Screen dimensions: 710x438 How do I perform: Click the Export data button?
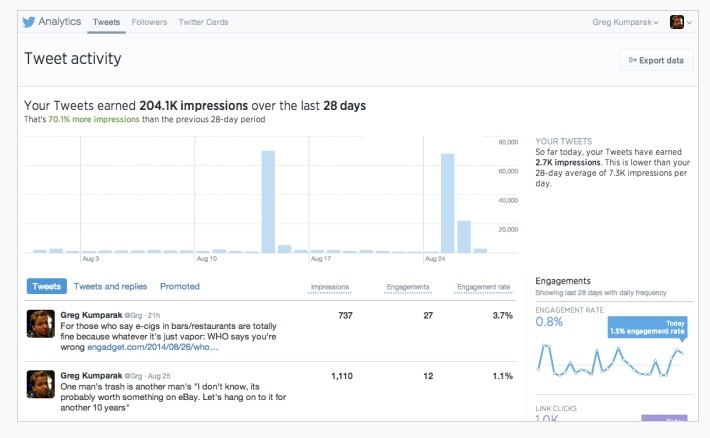tap(656, 60)
